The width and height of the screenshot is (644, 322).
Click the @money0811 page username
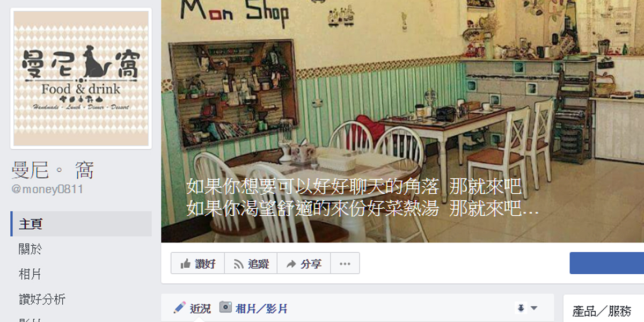(x=47, y=189)
